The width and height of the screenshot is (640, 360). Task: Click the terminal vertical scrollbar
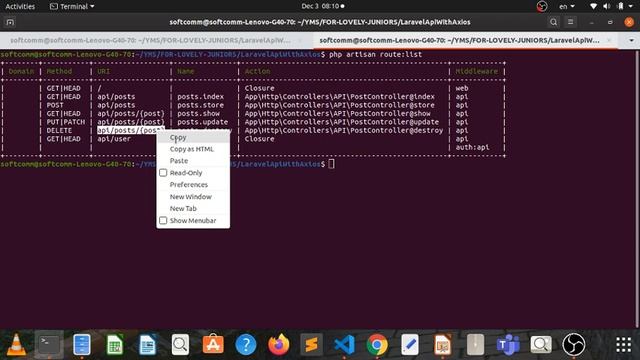(638, 188)
